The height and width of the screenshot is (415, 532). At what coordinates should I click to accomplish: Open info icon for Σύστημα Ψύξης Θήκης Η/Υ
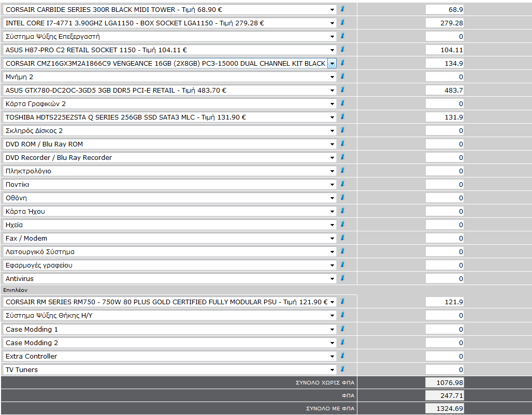tap(343, 315)
